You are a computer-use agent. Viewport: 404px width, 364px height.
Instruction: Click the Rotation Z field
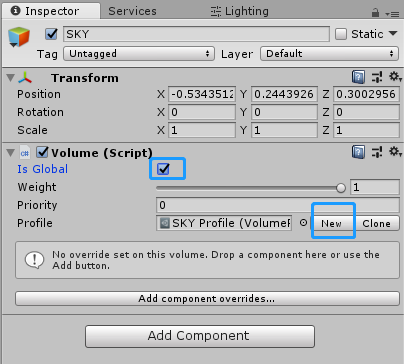(366, 112)
